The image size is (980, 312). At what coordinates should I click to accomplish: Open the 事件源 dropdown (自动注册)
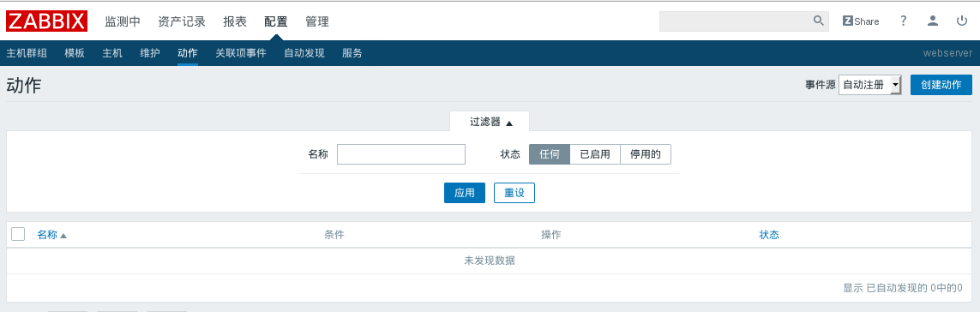click(870, 85)
